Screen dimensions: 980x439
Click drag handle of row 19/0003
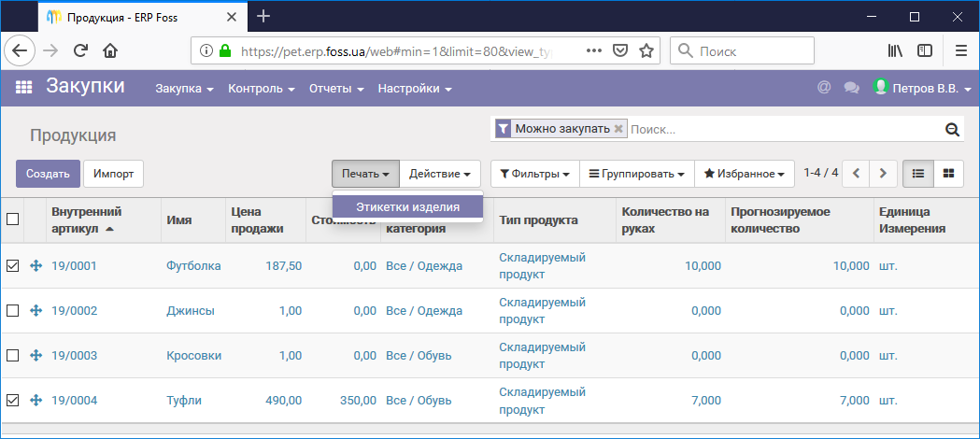click(x=36, y=355)
